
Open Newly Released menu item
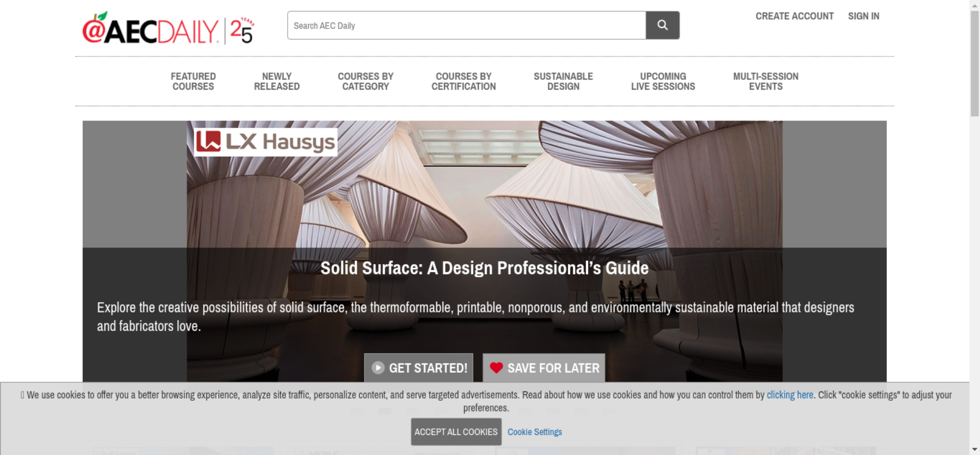[277, 81]
